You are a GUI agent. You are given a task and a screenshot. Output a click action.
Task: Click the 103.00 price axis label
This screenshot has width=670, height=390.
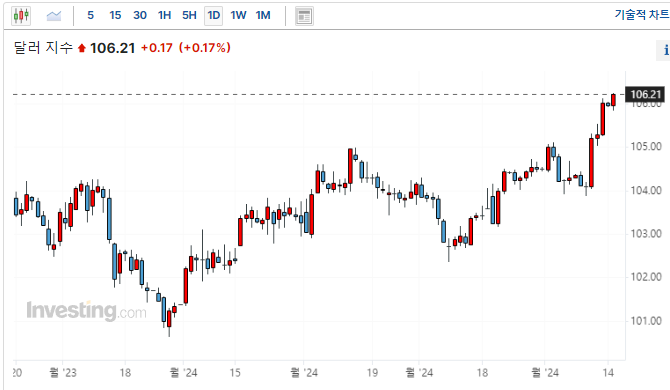646,234
